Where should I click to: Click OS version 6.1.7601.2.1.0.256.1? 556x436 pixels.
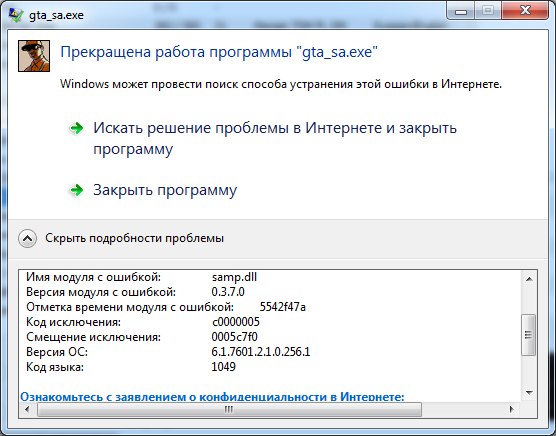[261, 352]
